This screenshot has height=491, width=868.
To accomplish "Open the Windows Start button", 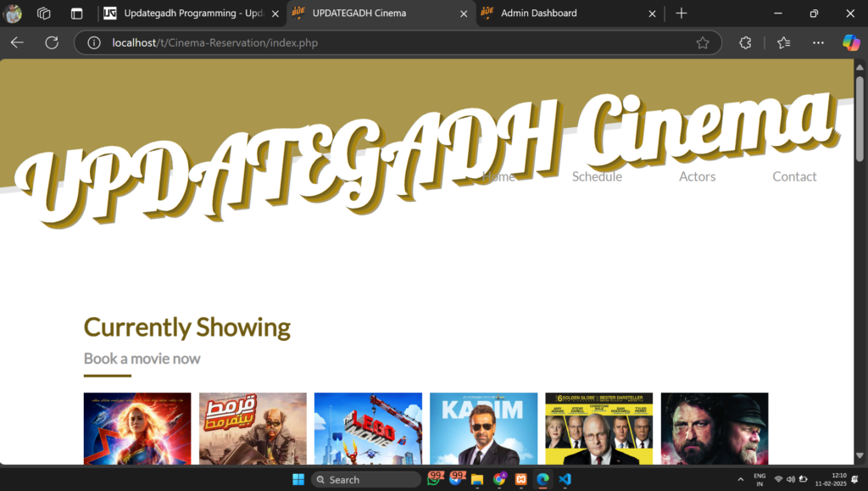I will coord(298,479).
